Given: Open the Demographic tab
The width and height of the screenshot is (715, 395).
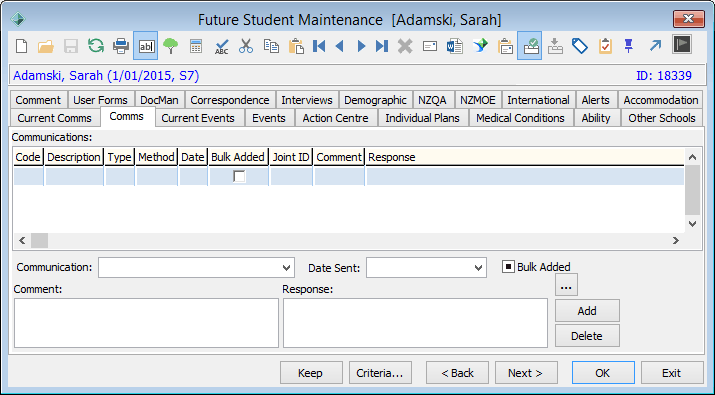Looking at the screenshot, I should pyautogui.click(x=375, y=100).
